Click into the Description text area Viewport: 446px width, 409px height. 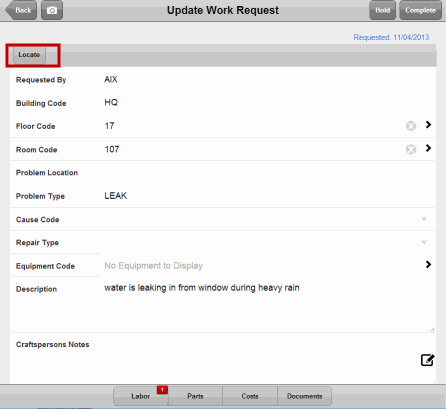point(268,306)
